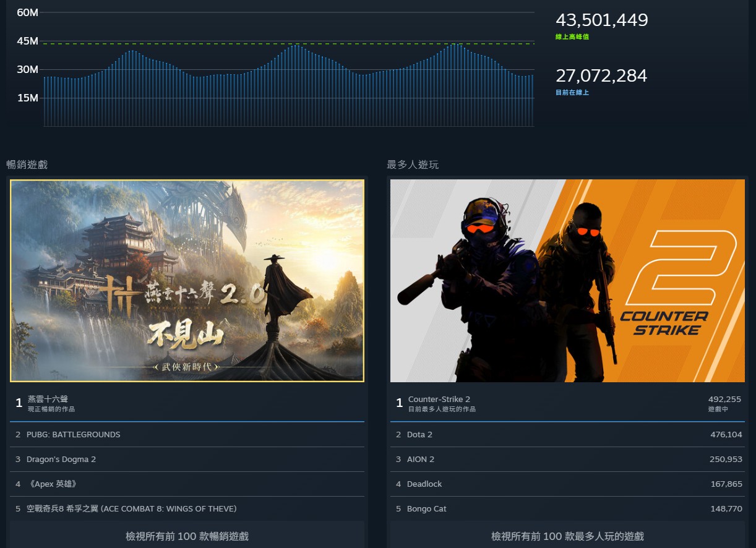Open 《Apex 英雄》 in top sellers list

tap(187, 484)
